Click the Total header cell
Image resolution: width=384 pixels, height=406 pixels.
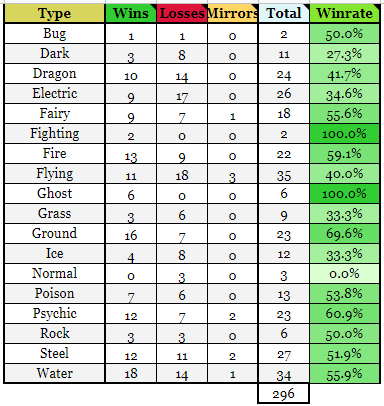click(284, 13)
